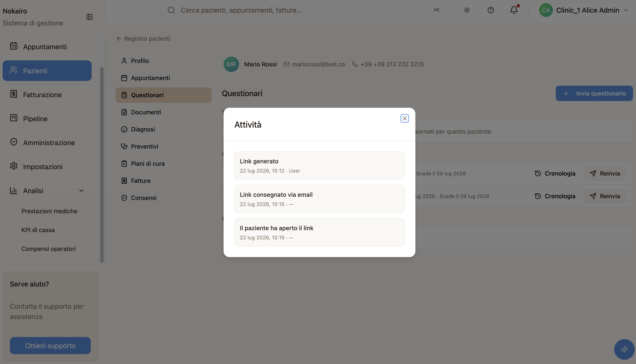Click the Impostazioni gear icon
The image size is (636, 364).
coord(13,166)
